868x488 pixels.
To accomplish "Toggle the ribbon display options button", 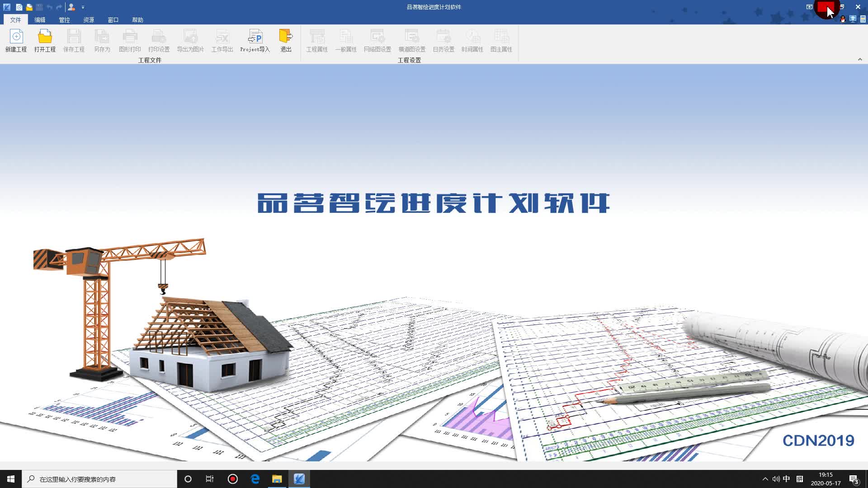I will (x=809, y=7).
